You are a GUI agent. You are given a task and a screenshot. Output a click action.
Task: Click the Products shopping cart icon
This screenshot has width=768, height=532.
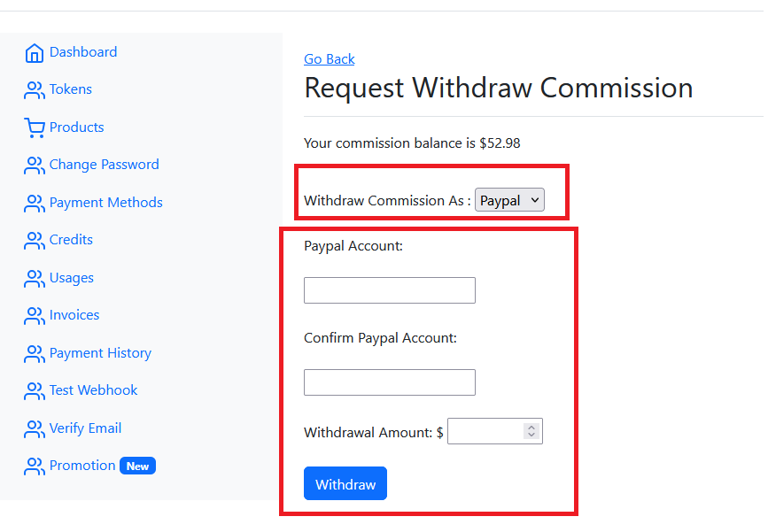click(x=35, y=128)
